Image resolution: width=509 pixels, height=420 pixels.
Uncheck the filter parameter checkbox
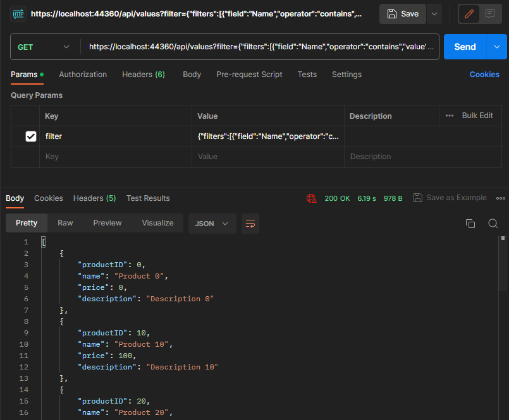[31, 136]
